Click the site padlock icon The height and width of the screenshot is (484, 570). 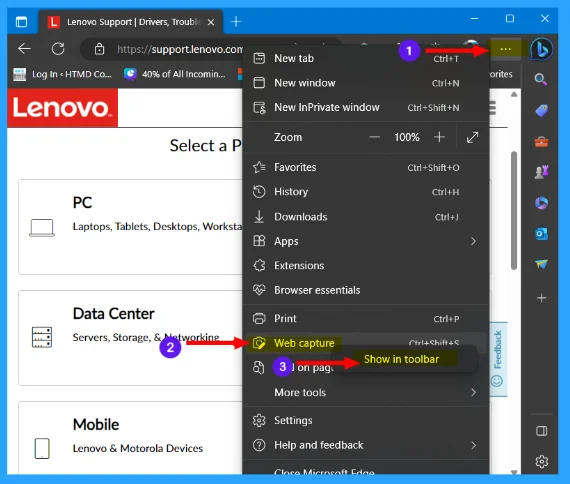(99, 49)
